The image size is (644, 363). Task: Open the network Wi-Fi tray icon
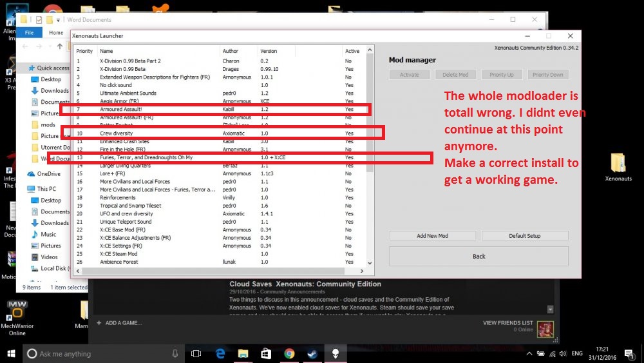pyautogui.click(x=553, y=353)
